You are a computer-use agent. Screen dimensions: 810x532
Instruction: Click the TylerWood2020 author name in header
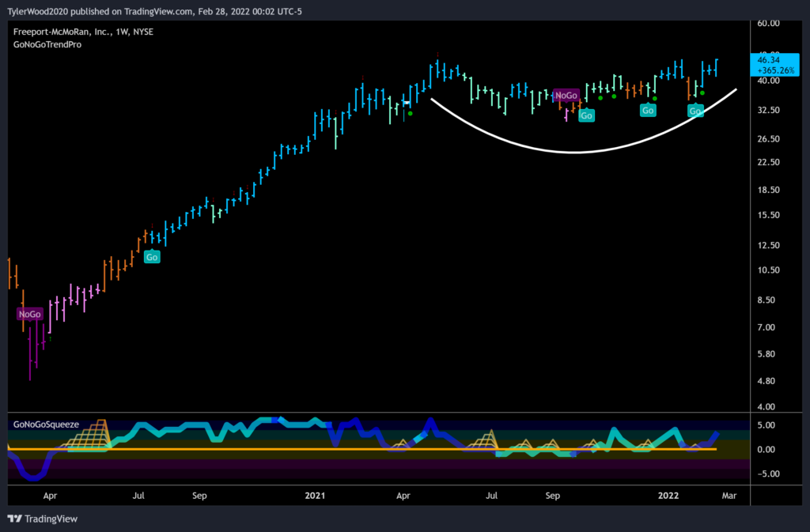click(38, 11)
